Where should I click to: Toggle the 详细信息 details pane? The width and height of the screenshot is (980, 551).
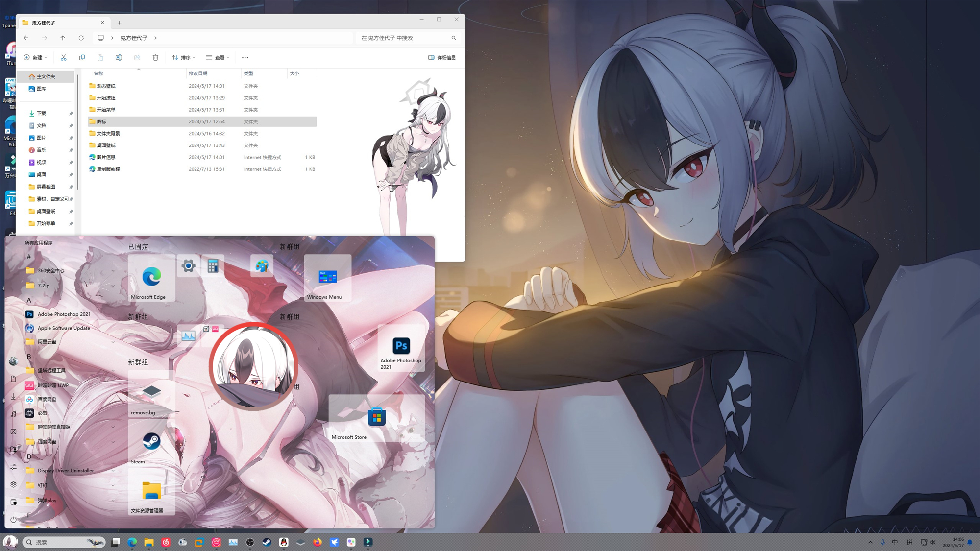point(442,58)
